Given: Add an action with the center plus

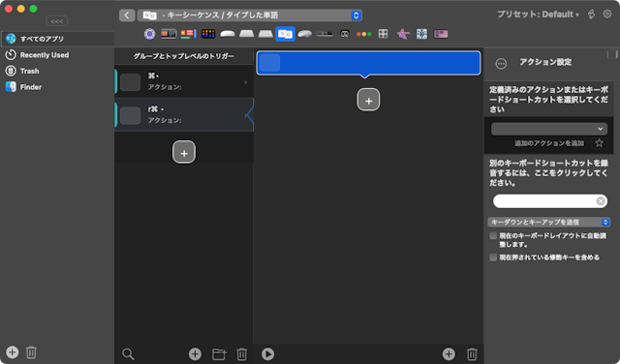Looking at the screenshot, I should point(368,100).
